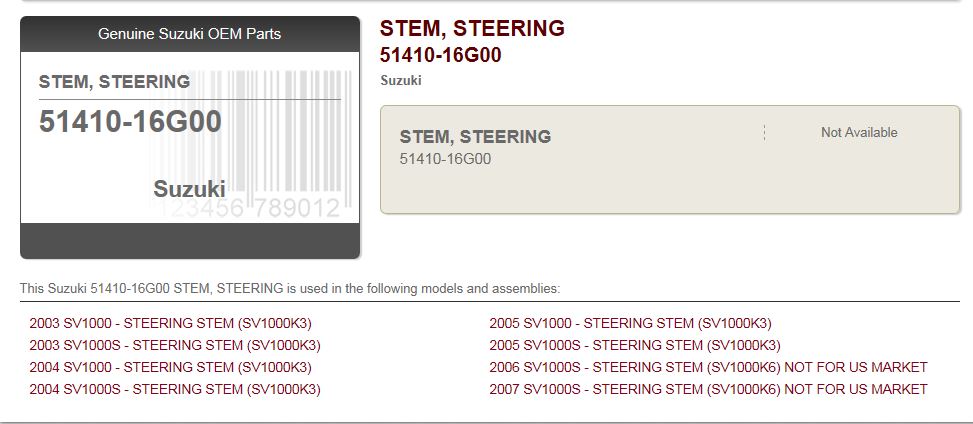The height and width of the screenshot is (424, 973).
Task: Click the dark red 51410-16G00 part number heading
Action: [441, 55]
